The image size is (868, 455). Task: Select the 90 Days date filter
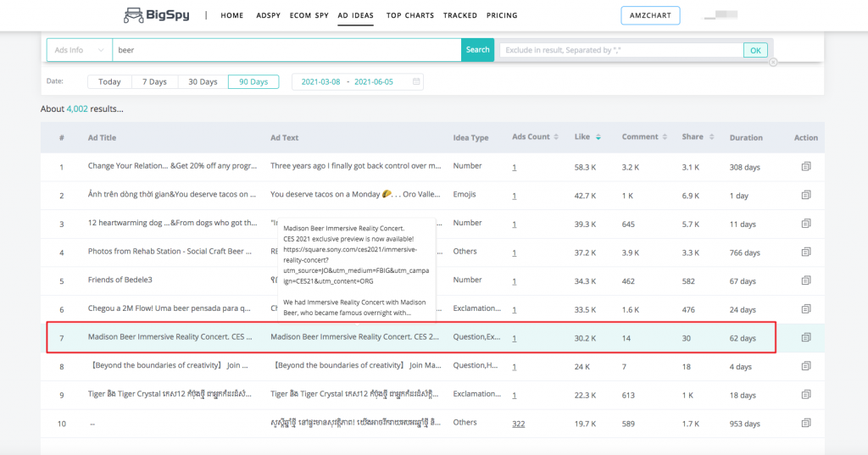253,81
